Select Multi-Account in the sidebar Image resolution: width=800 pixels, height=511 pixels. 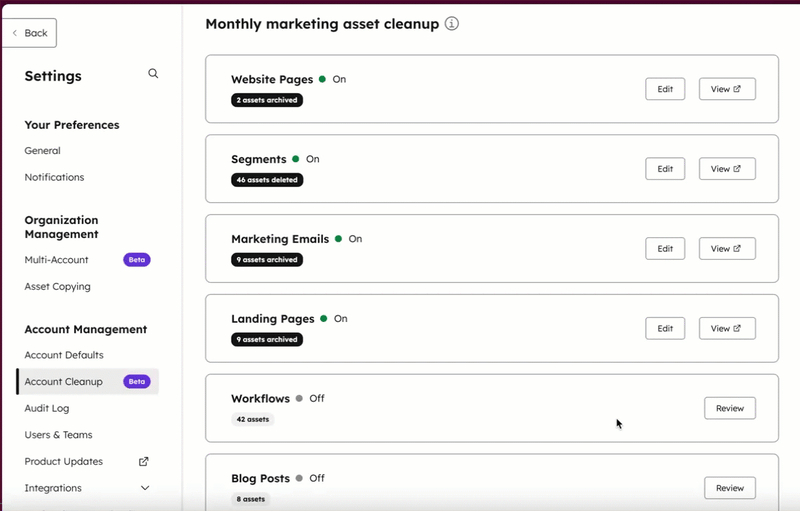[x=57, y=260]
